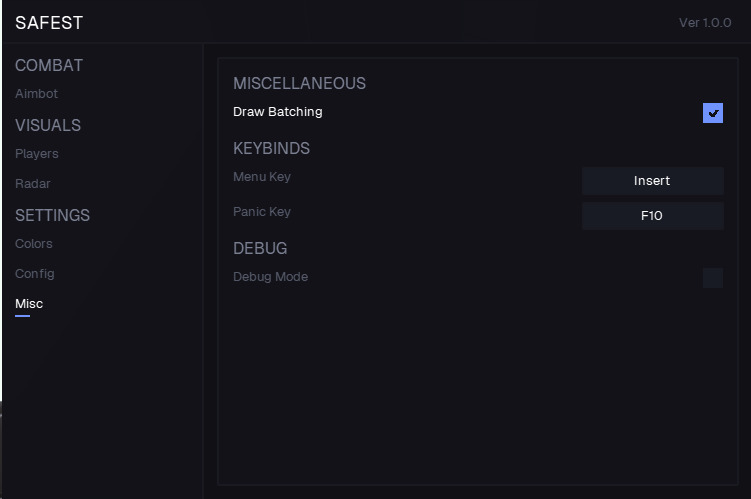Click the Debug Mode label text
The image size is (751, 499).
[271, 277]
